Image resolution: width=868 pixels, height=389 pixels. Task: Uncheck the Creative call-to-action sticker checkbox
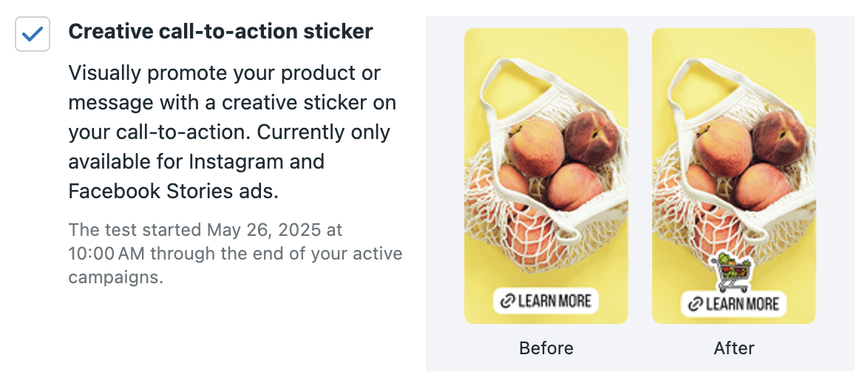[x=33, y=34]
